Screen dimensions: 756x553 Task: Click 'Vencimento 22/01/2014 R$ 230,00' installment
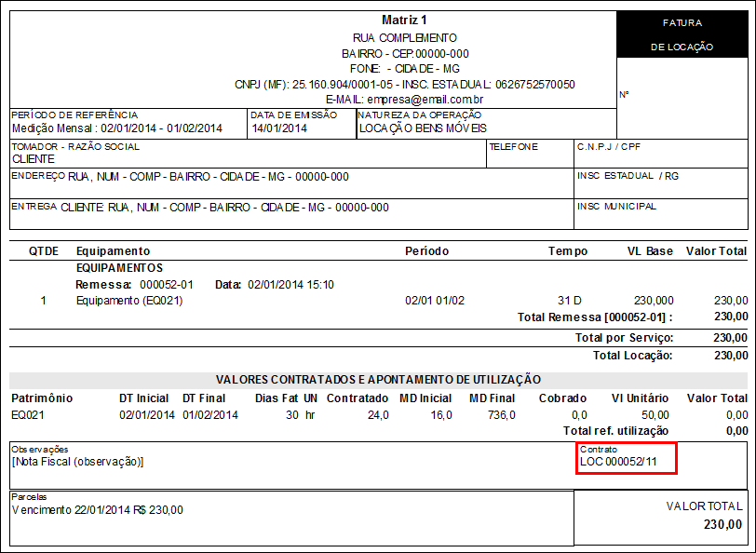click(98, 510)
